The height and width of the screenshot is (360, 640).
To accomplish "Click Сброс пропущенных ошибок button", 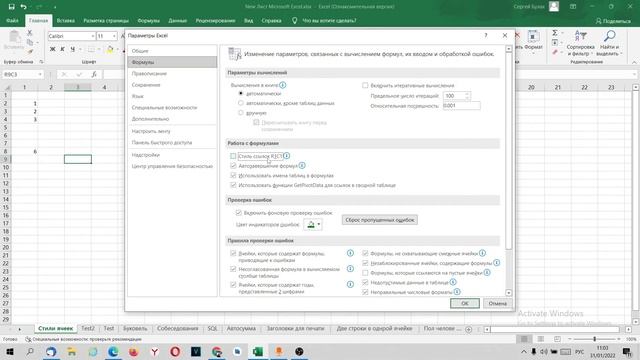I will (380, 220).
